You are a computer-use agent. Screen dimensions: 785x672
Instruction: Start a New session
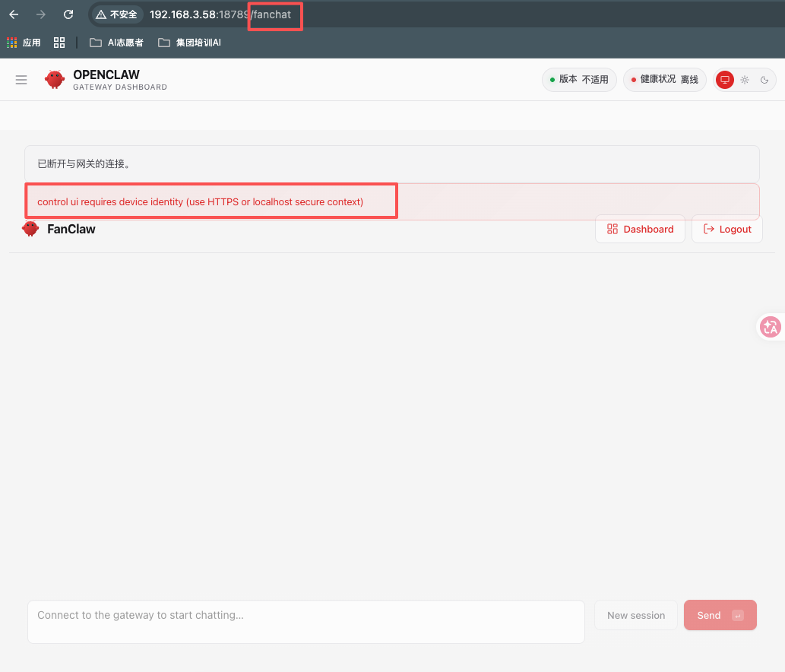click(x=636, y=616)
